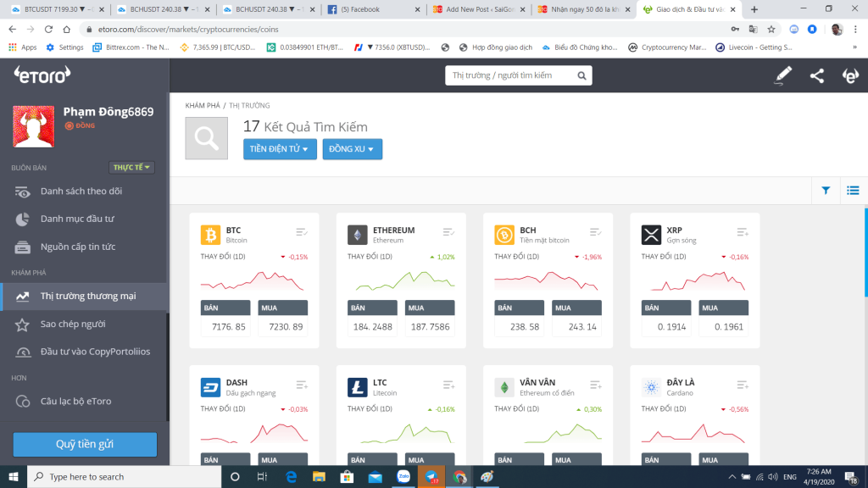
Task: Toggle BTC watchlist status icon
Action: coord(302,232)
